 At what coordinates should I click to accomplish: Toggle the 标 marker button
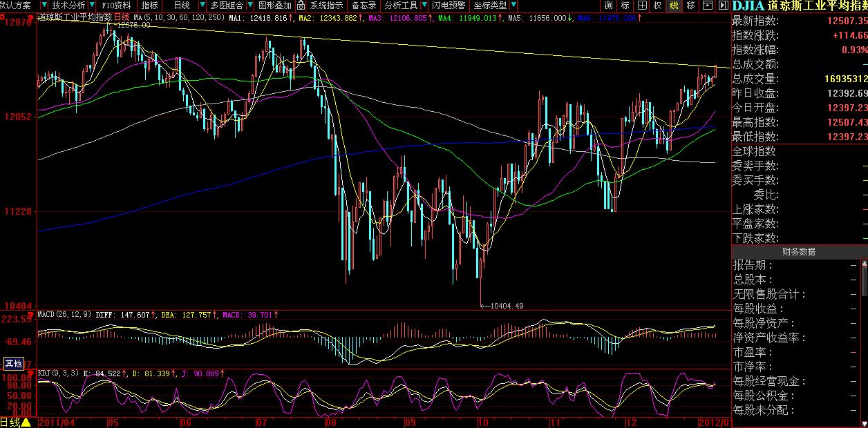coord(625,6)
